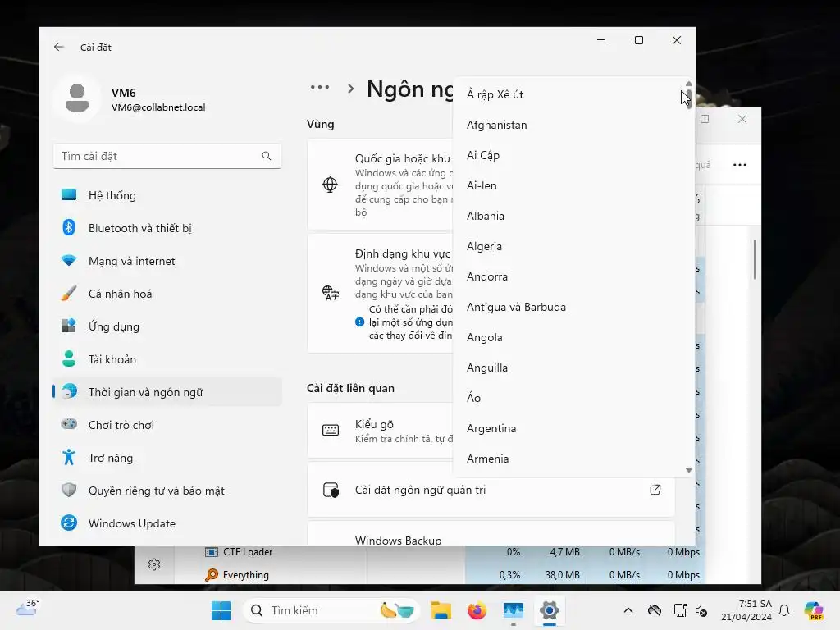Image resolution: width=840 pixels, height=630 pixels.
Task: Open the Windows Start menu
Action: (221, 610)
